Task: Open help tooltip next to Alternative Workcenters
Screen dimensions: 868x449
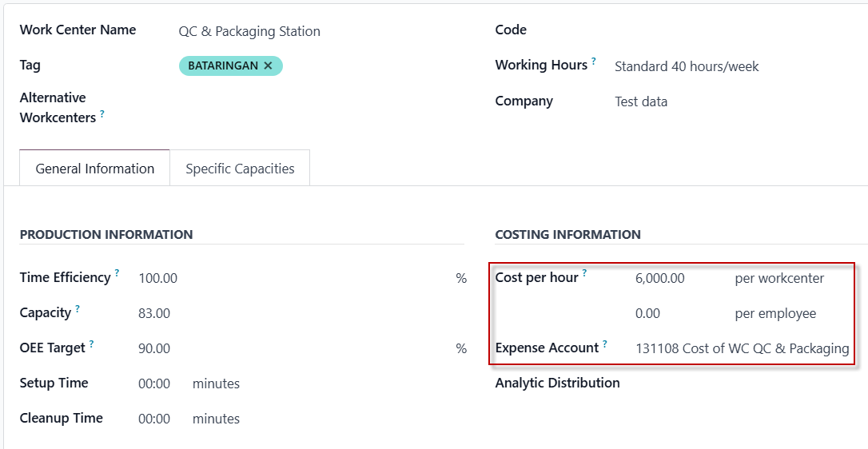Action: point(102,113)
